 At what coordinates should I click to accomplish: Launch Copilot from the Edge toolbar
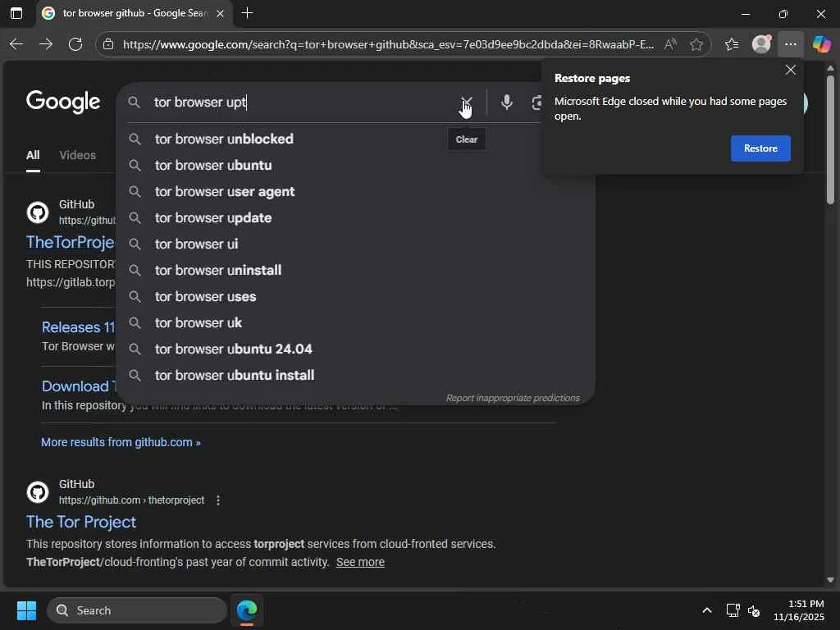coord(821,44)
